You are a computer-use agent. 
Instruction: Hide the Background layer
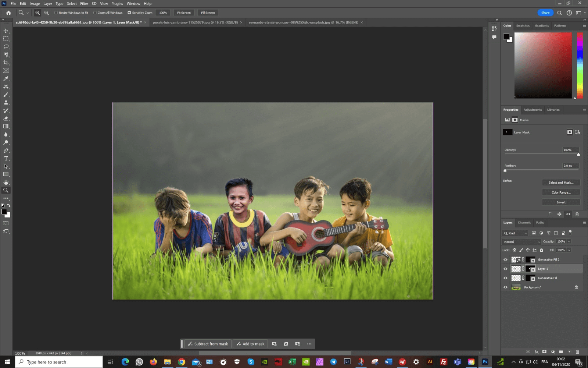tap(505, 287)
